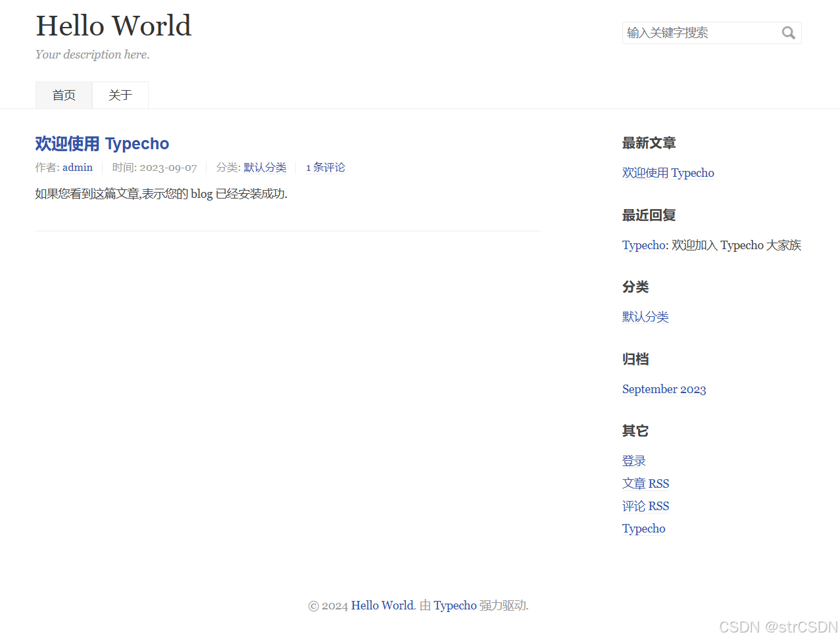Open the admin author link
Viewport: 840px width, 641px height.
click(78, 168)
